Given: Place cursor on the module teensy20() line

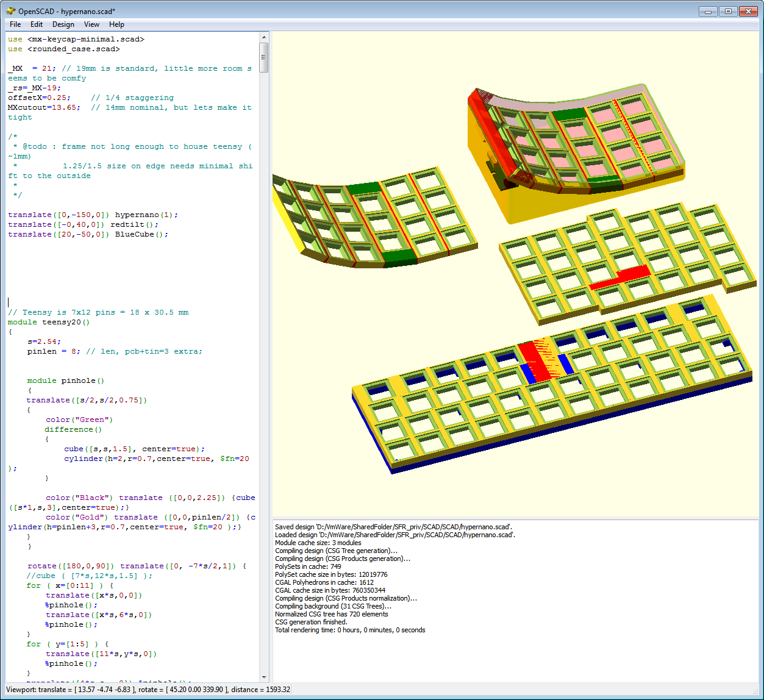Looking at the screenshot, I should tap(49, 322).
